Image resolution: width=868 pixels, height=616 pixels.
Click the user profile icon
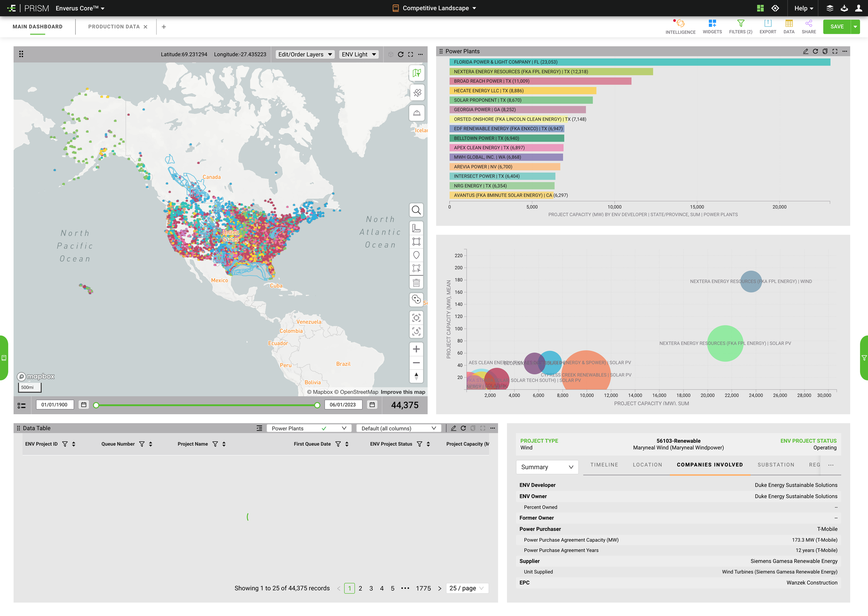tap(859, 8)
